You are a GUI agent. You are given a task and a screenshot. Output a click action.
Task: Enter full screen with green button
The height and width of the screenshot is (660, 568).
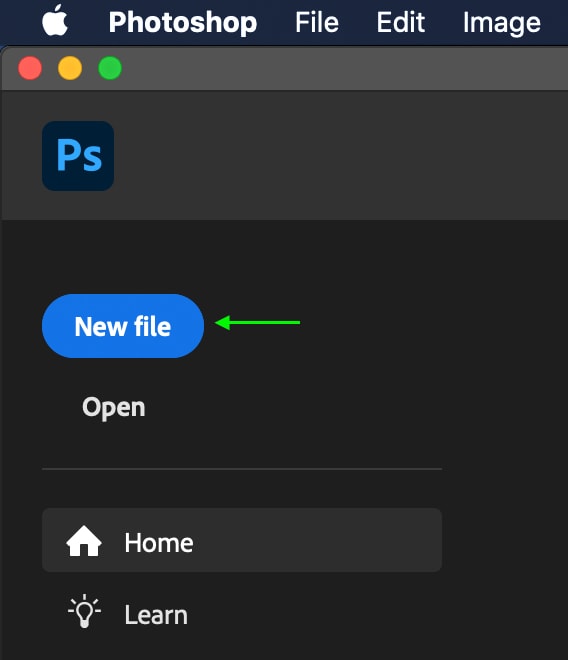pos(110,68)
